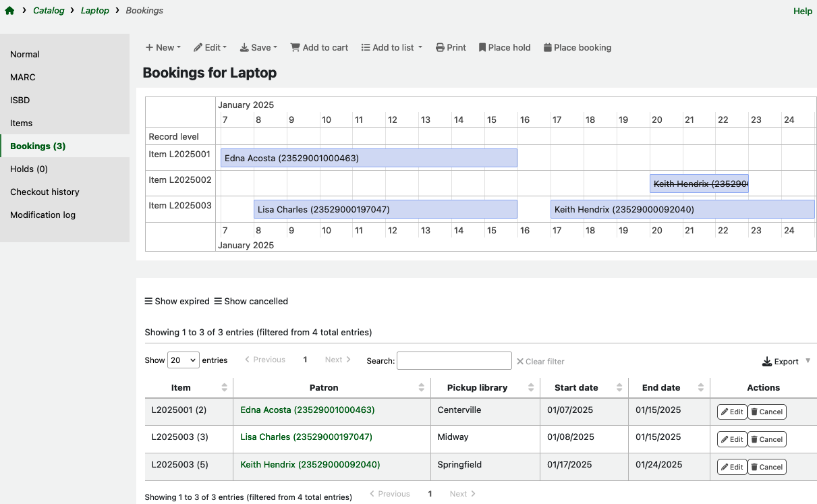Viewport: 817px width, 504px height.
Task: Click the Add to cart button
Action: [x=319, y=47]
